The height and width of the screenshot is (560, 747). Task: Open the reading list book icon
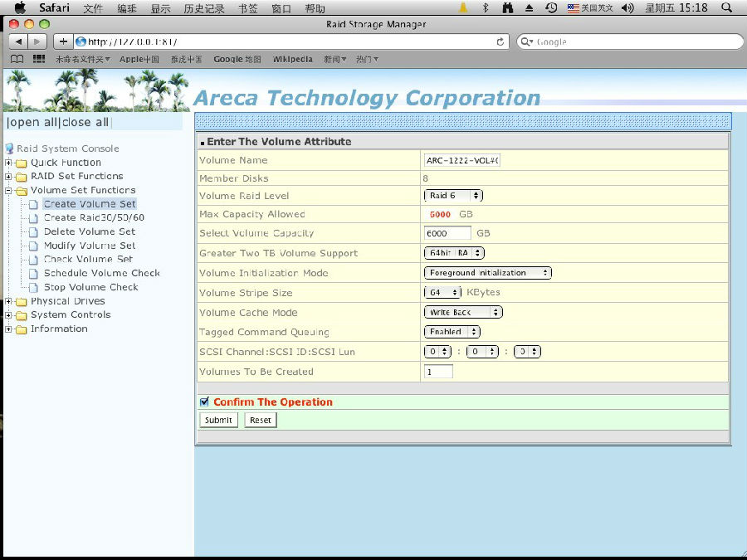click(x=17, y=59)
